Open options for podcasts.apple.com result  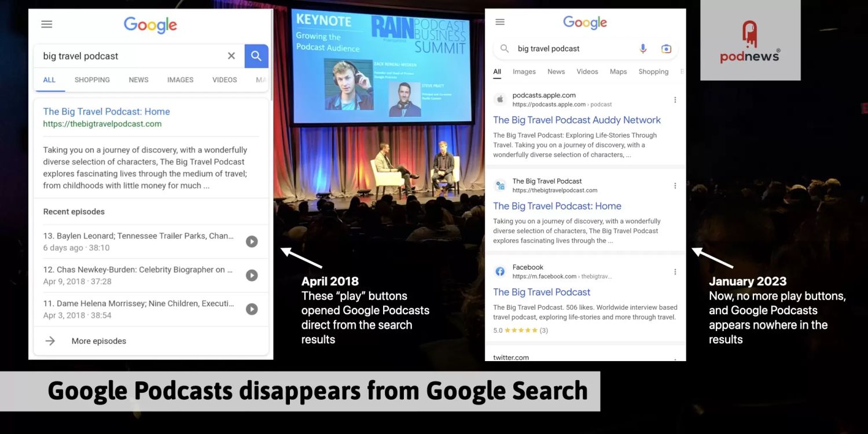[x=675, y=100]
